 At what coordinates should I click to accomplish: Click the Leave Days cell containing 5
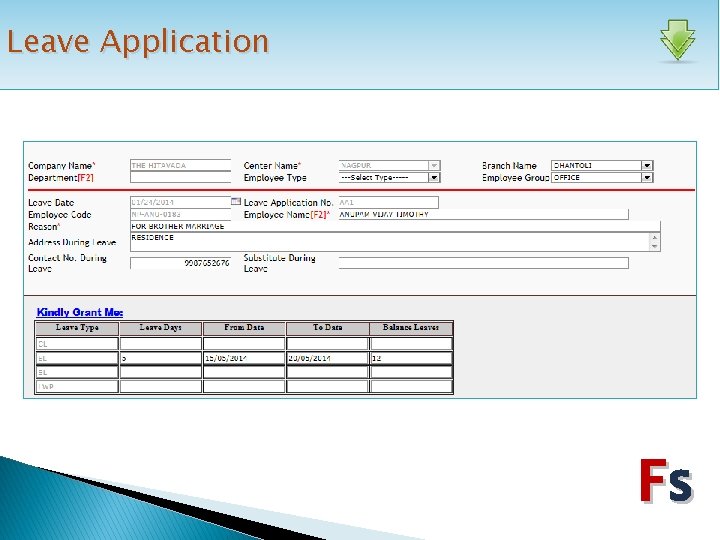tap(161, 358)
